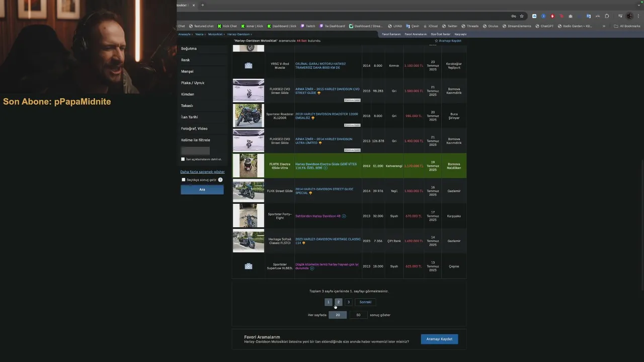Open the Threads bookmark
This screenshot has width=644, height=362.
(x=470, y=26)
